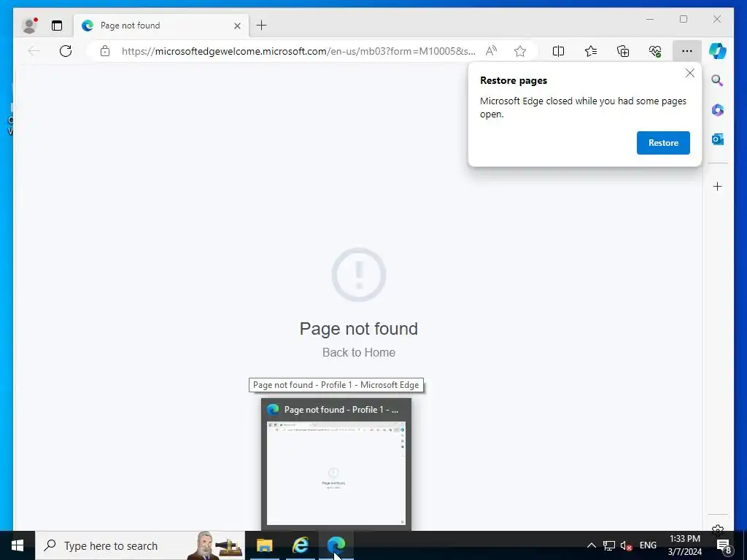Open Outlook in the sidebar
This screenshot has height=560, width=747.
click(718, 139)
